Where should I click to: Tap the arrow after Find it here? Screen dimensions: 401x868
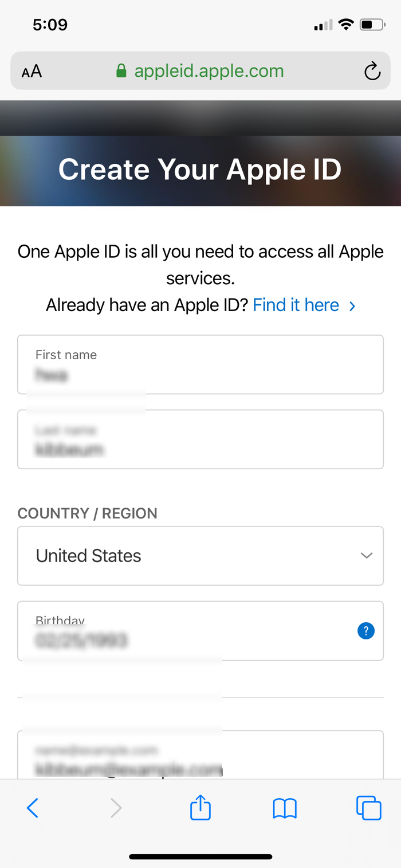coord(352,306)
